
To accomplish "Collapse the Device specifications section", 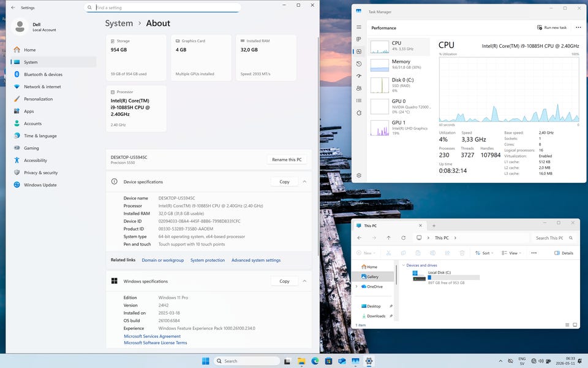I will (304, 182).
